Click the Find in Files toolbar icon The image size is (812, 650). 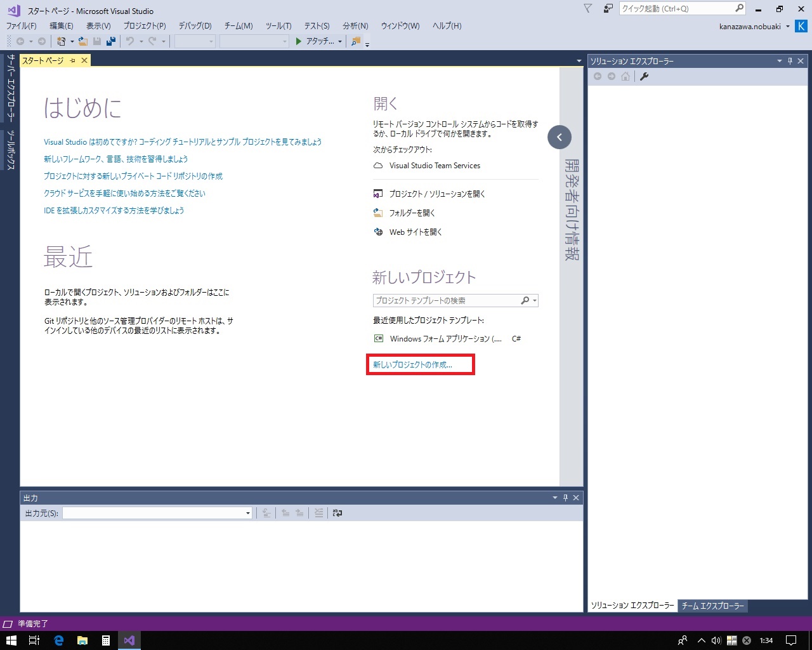355,41
